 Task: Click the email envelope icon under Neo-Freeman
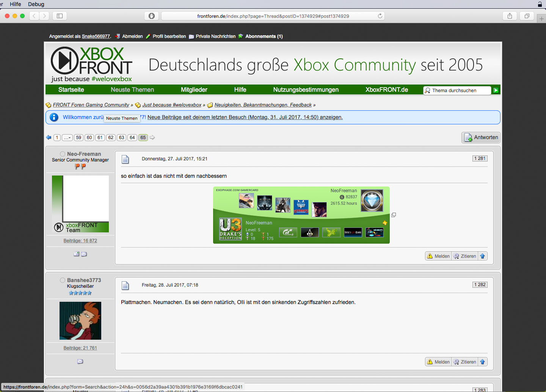coord(84,254)
